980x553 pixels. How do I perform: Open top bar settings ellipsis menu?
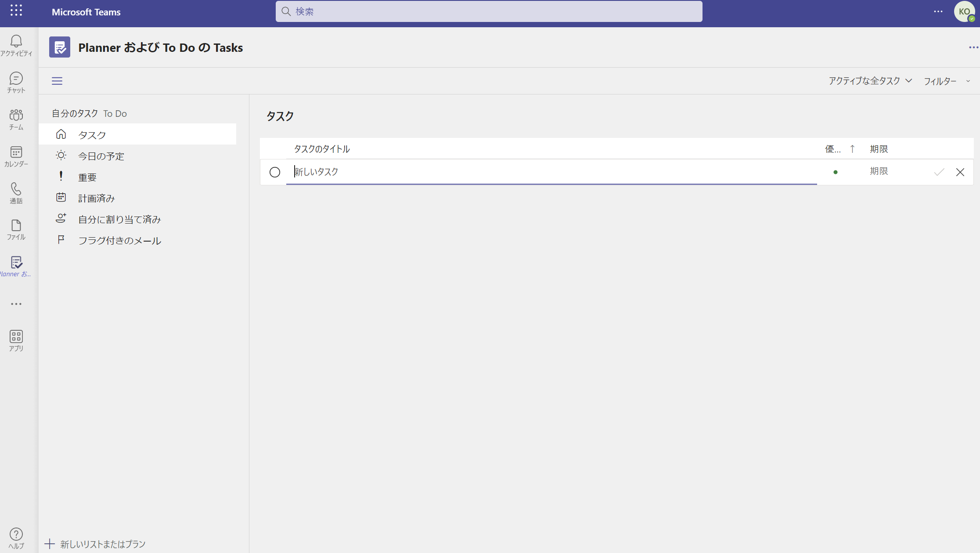tap(938, 11)
